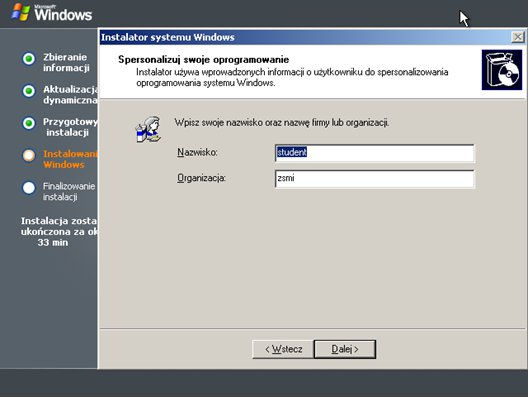This screenshot has width=529, height=398.
Task: Go back with the Wstecz button
Action: [283, 349]
